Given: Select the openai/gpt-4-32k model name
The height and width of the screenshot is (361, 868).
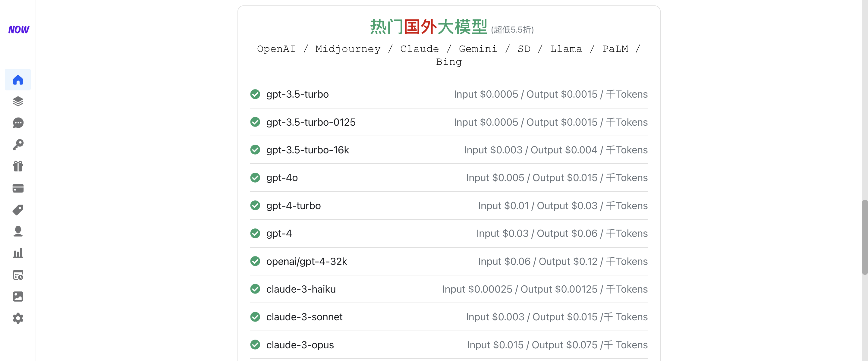Looking at the screenshot, I should coord(306,261).
